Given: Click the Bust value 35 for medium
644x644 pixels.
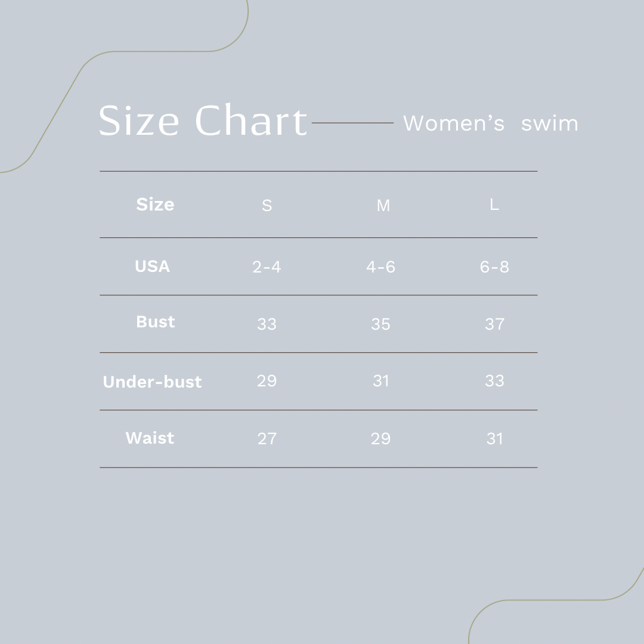Looking at the screenshot, I should point(380,324).
